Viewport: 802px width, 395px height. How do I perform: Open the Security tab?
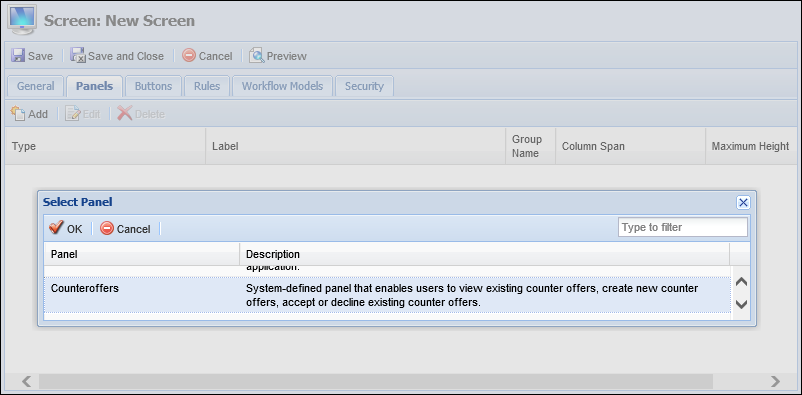(x=364, y=86)
